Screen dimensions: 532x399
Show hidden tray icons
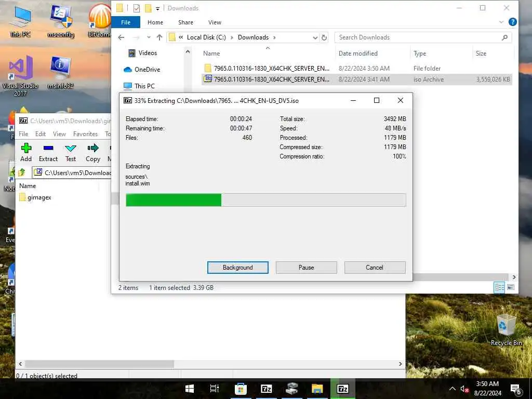453,389
